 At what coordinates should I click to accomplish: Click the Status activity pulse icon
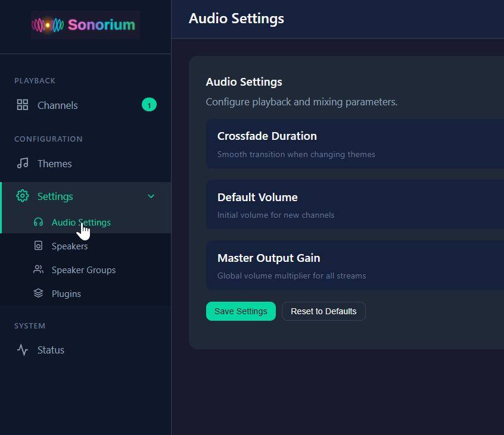point(23,350)
